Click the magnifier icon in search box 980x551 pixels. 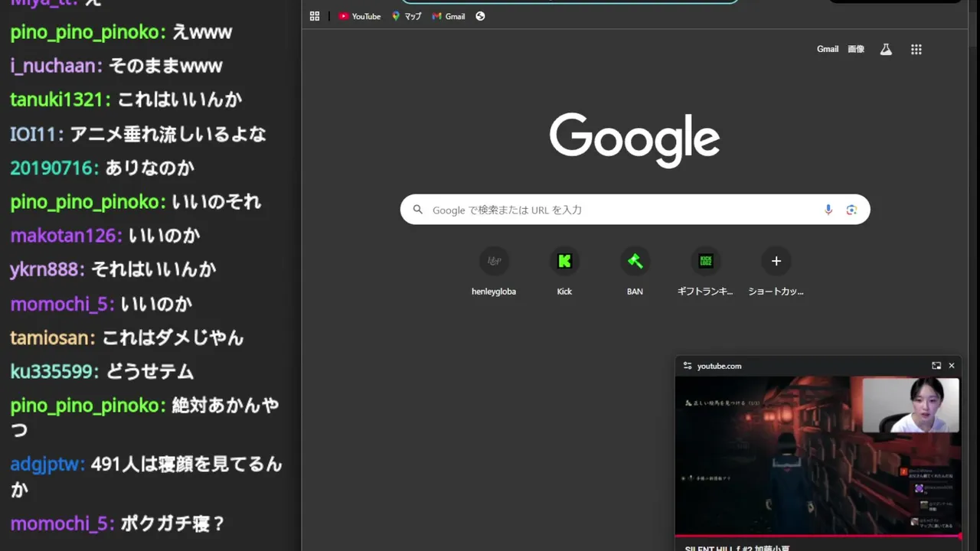click(x=418, y=210)
